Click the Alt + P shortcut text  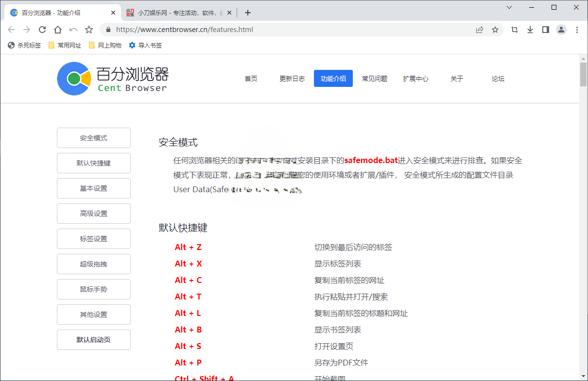coord(188,363)
